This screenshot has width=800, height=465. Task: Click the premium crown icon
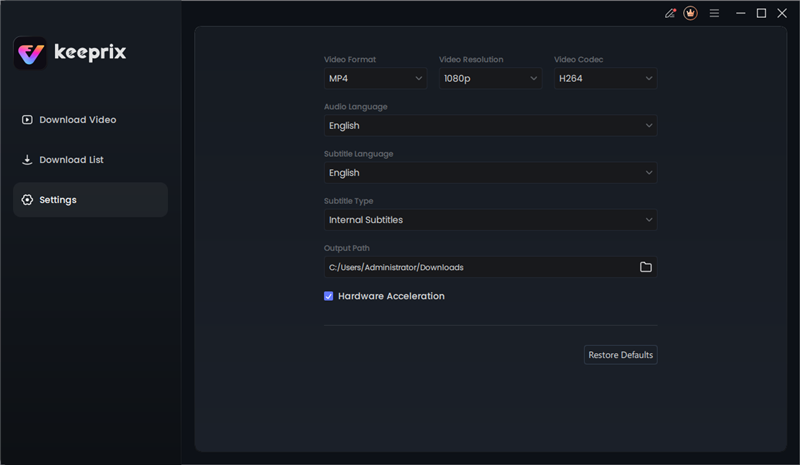pyautogui.click(x=690, y=13)
